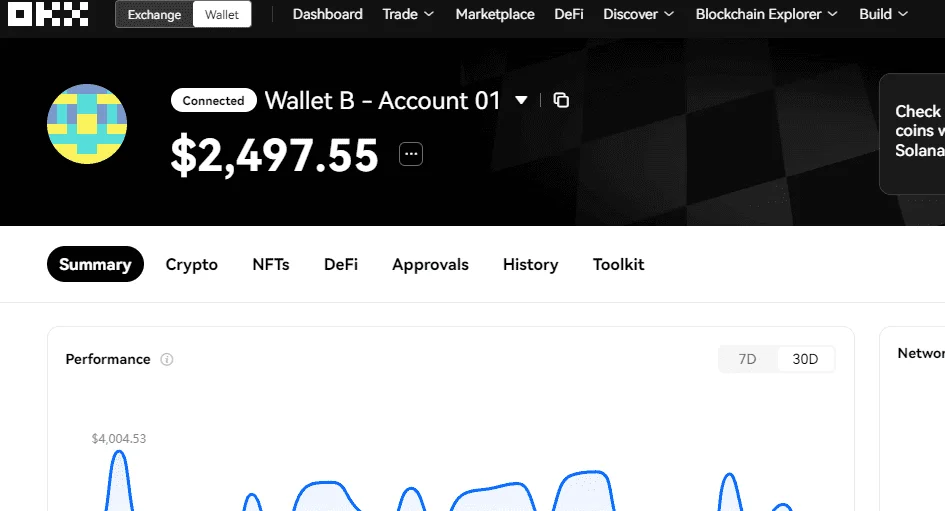The image size is (945, 511).
Task: Go to Marketplace
Action: click(x=495, y=14)
